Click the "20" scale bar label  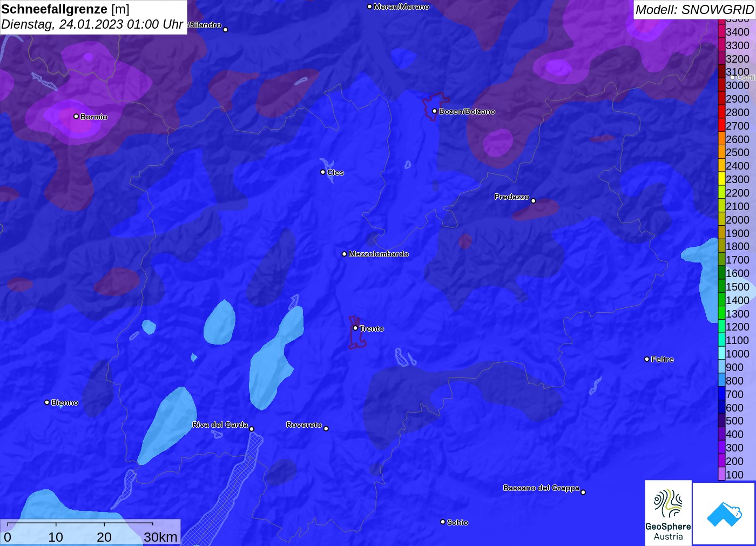[104, 537]
